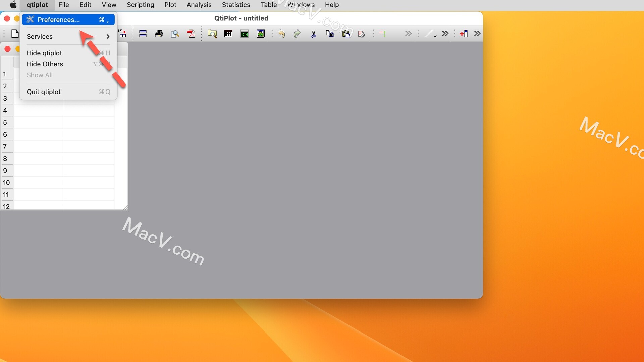
Task: Select table row header 6
Action: [x=6, y=134]
